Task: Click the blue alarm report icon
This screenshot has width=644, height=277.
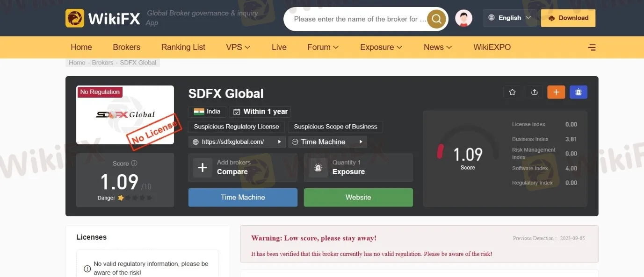Action: click(579, 92)
